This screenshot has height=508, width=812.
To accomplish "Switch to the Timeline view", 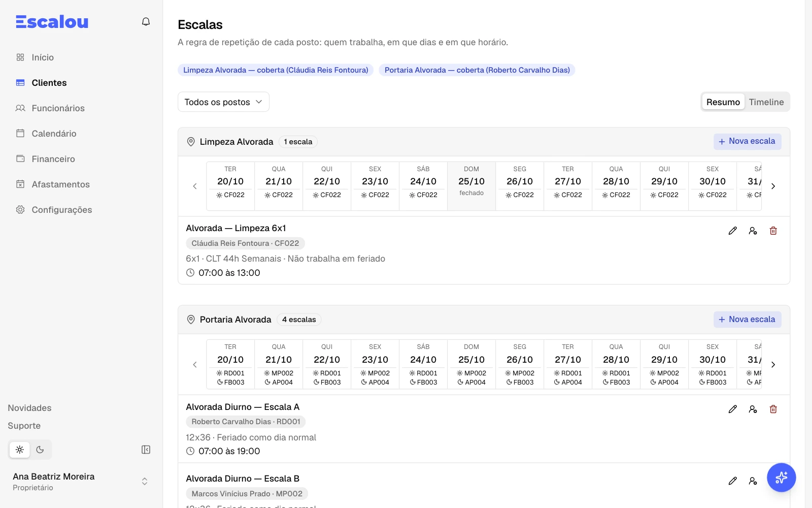I will 766,102.
